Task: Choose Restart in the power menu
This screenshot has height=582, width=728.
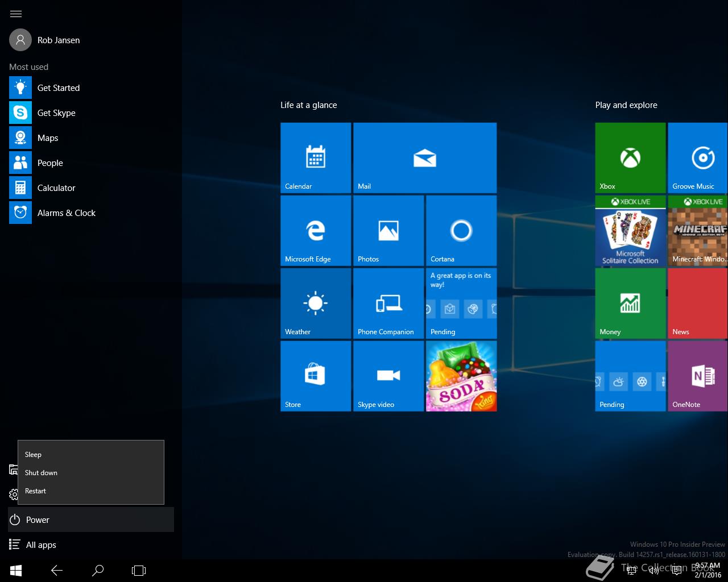Action: coord(91,491)
